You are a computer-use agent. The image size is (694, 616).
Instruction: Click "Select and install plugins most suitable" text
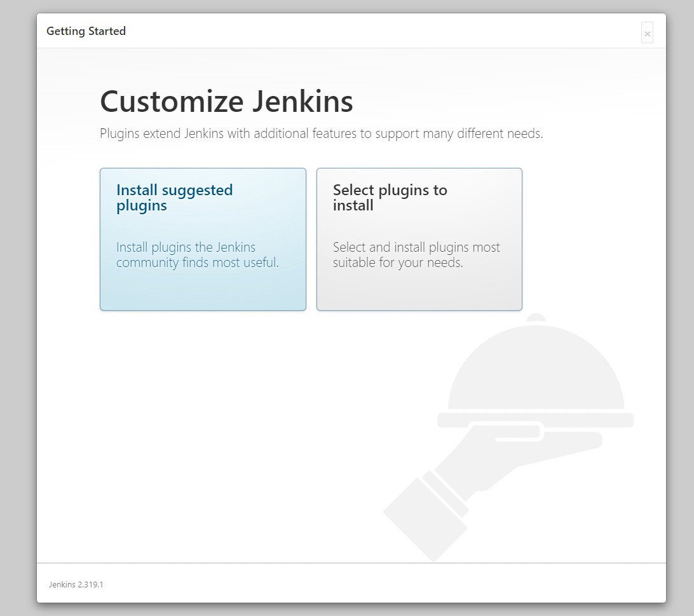click(416, 255)
